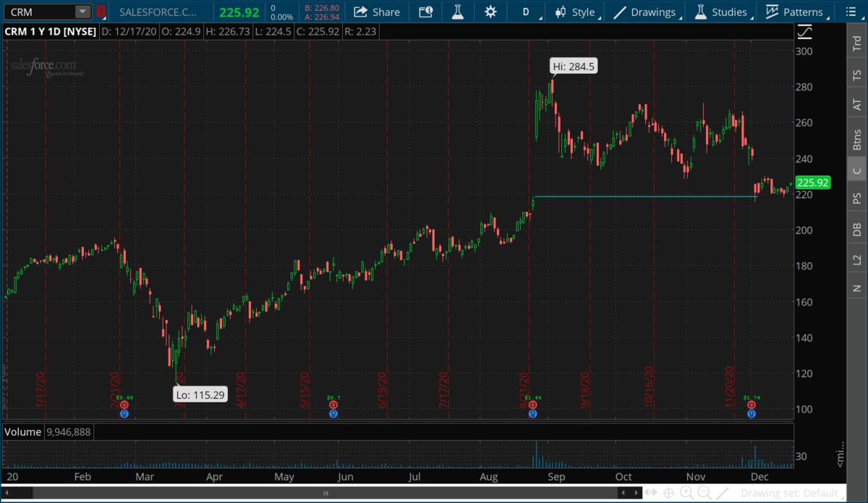Click the zoom out magnifier icon

[x=704, y=493]
